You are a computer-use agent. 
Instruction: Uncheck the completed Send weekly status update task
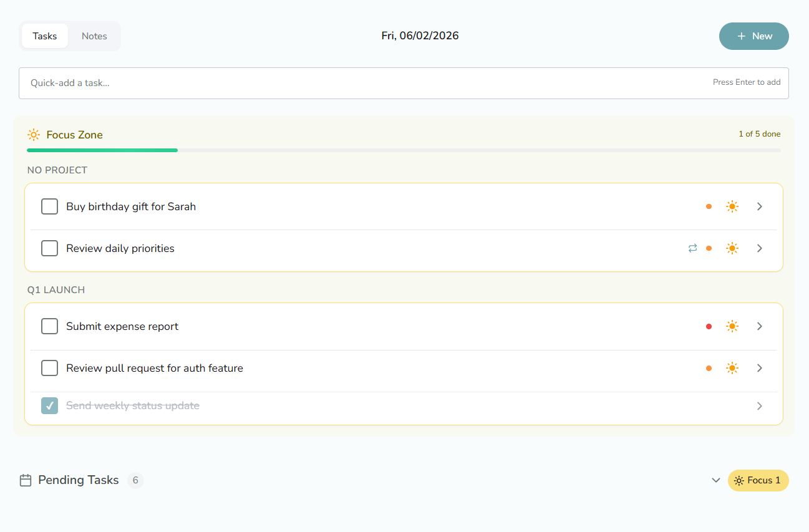tap(49, 405)
